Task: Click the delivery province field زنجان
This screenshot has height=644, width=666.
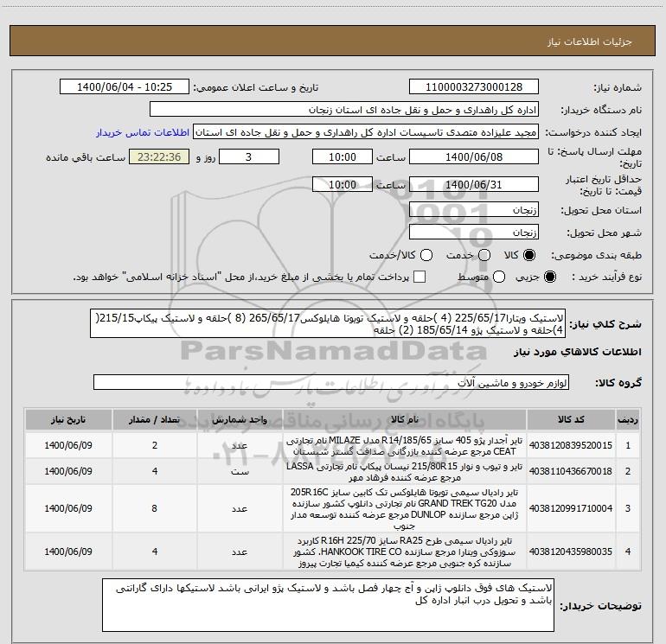Action: tap(474, 210)
